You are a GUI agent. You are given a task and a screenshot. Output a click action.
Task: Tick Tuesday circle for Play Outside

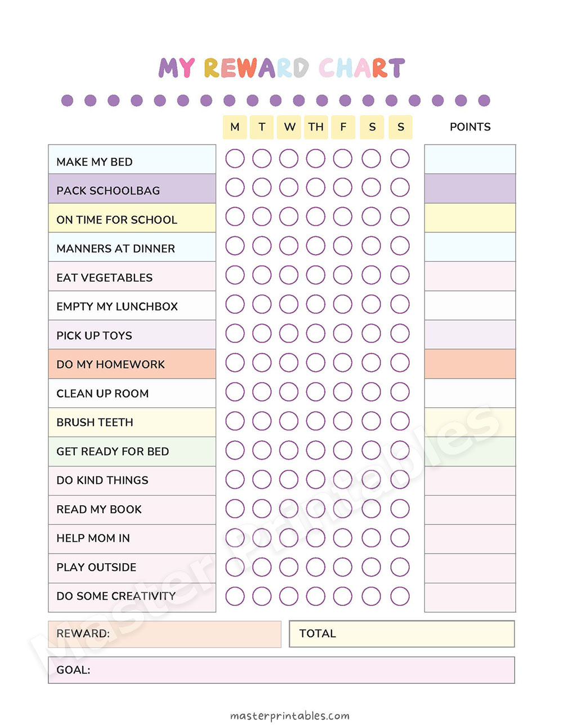[262, 567]
